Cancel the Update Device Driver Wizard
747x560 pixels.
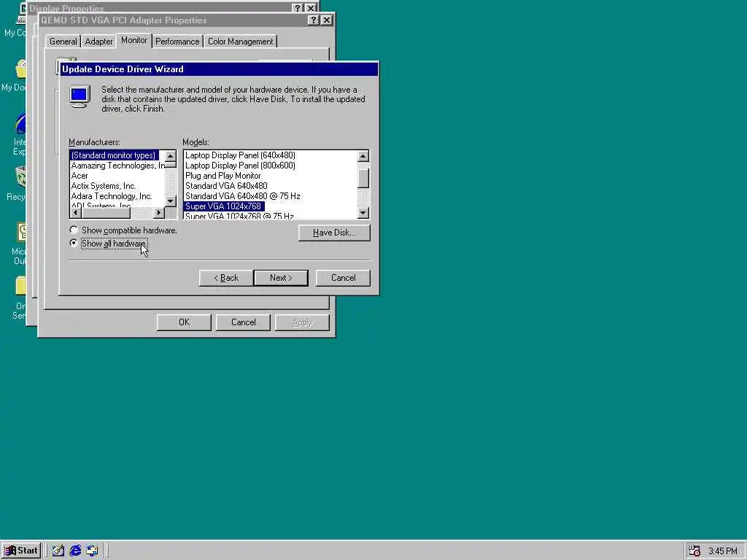coord(343,278)
